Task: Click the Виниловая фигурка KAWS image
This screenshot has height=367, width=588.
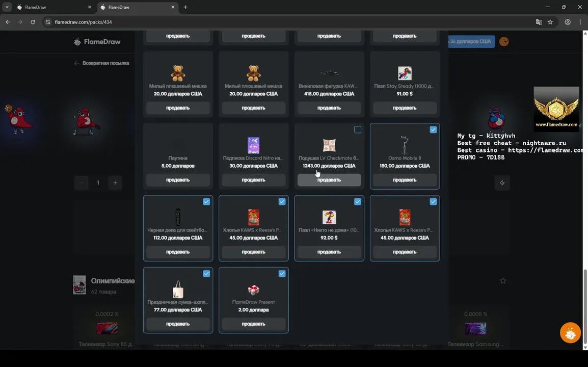Action: coord(329,73)
